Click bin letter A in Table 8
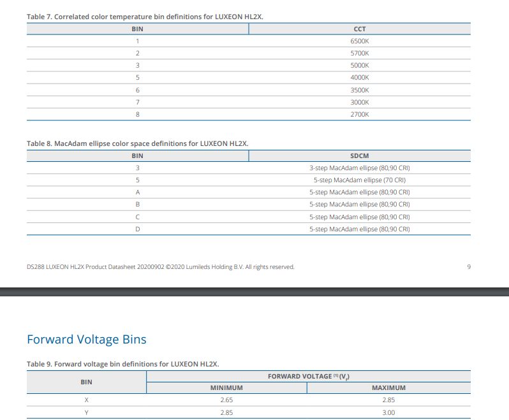The image size is (509, 420). pos(137,192)
